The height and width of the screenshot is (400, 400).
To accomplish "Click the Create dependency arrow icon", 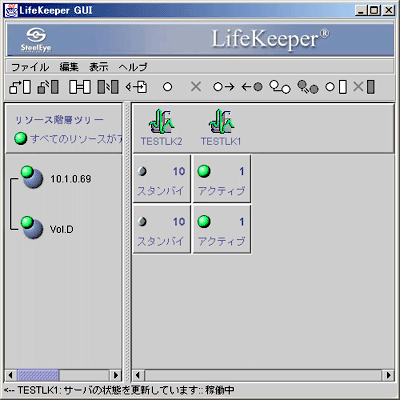I will tap(224, 87).
